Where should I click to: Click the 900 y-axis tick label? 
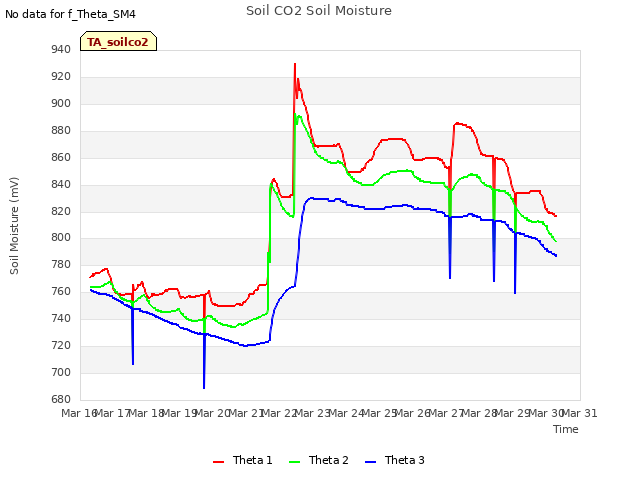61,104
